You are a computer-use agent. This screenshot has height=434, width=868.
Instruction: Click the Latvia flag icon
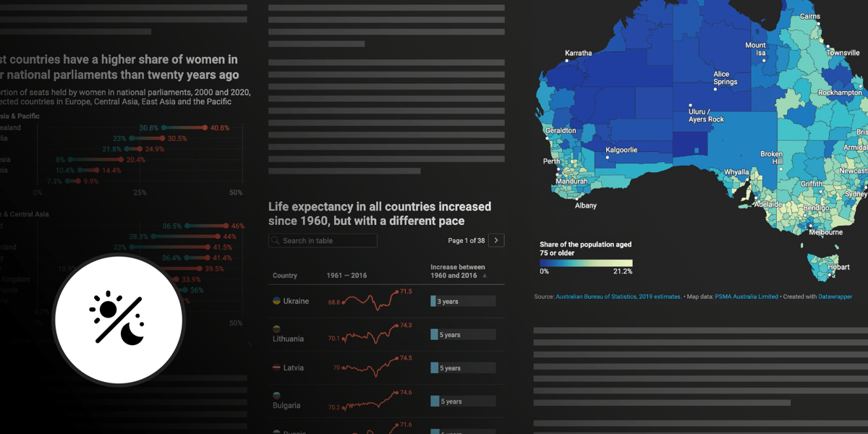(x=276, y=367)
